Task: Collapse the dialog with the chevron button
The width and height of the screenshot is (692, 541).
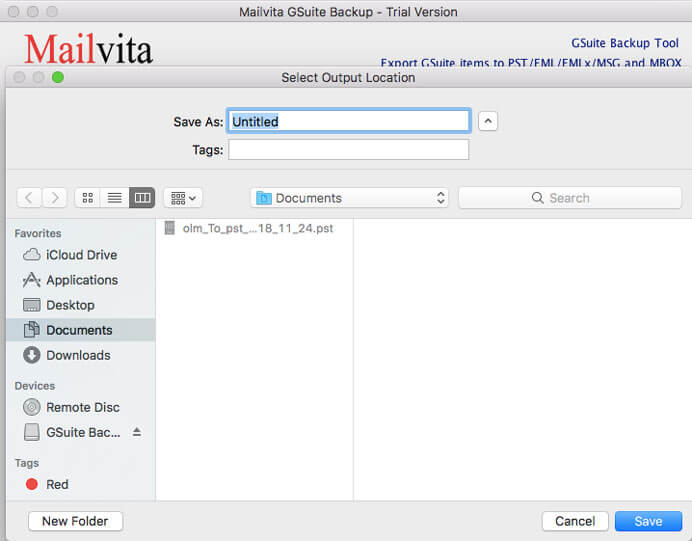Action: (488, 121)
